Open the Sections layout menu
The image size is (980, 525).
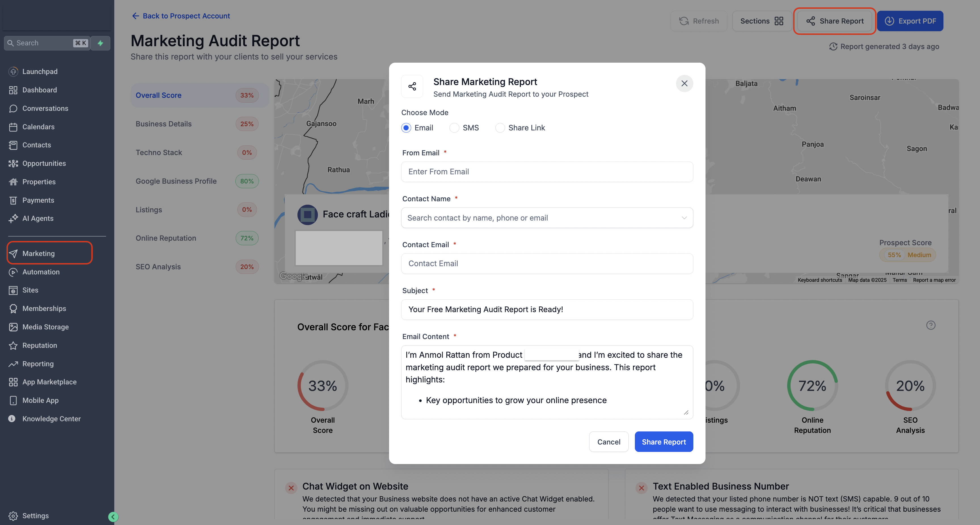point(761,21)
